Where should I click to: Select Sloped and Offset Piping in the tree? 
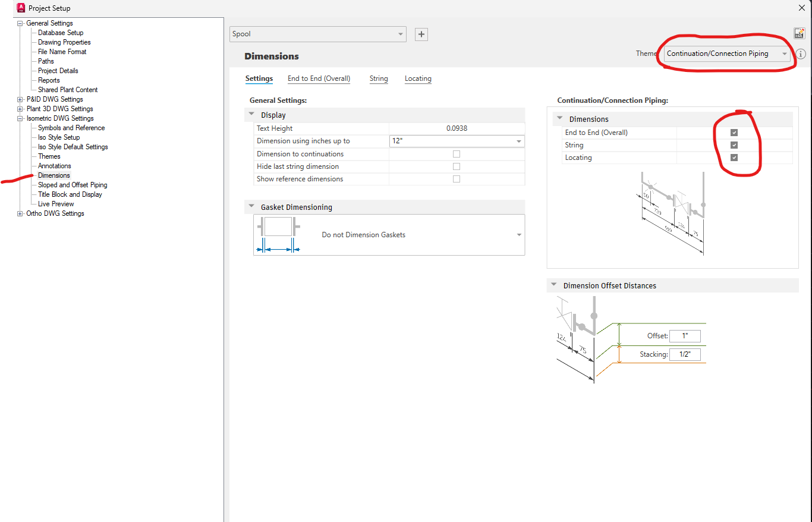(x=71, y=184)
